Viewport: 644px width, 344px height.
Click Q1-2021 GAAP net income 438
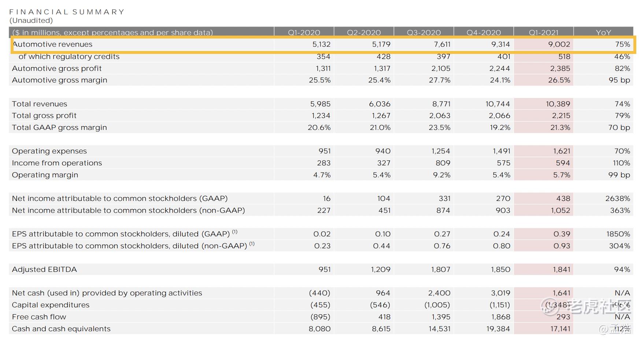tap(563, 198)
